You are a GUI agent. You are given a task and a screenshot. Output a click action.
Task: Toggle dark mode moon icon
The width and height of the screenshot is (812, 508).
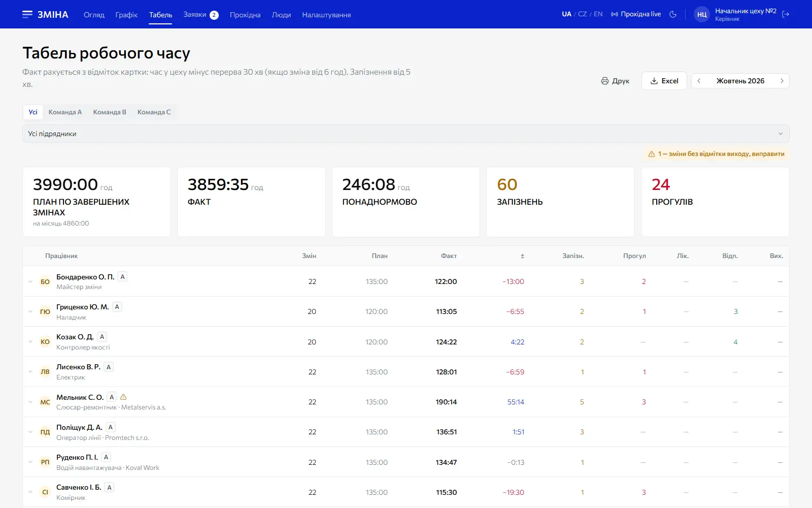point(673,14)
